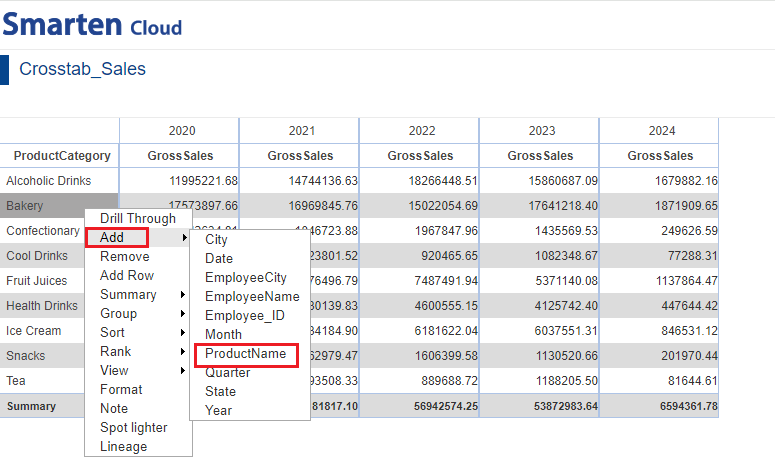This screenshot has height=476, width=775.
Task: Click the Smarten Cloud logo
Action: (x=92, y=24)
